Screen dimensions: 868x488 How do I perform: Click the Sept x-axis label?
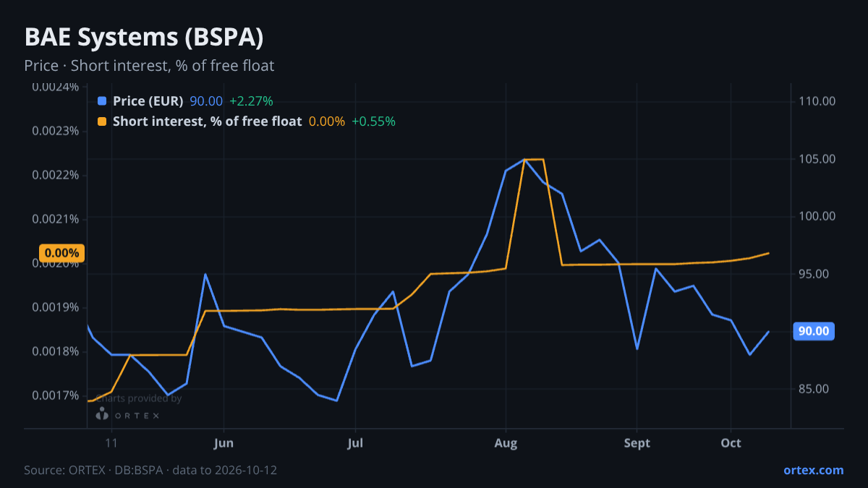point(637,443)
